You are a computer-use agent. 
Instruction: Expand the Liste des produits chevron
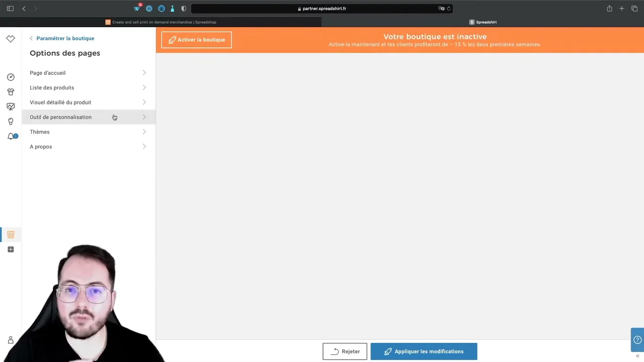click(x=144, y=87)
